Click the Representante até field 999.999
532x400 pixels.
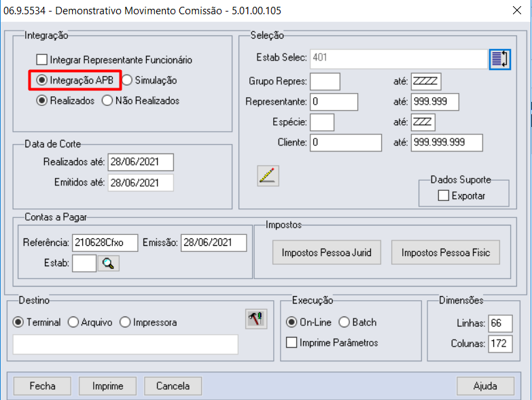pyautogui.click(x=435, y=102)
